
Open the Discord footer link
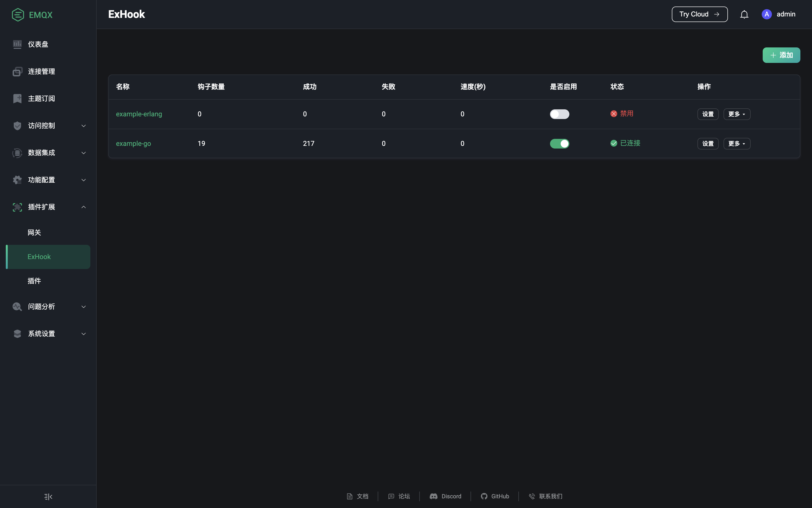[445, 496]
